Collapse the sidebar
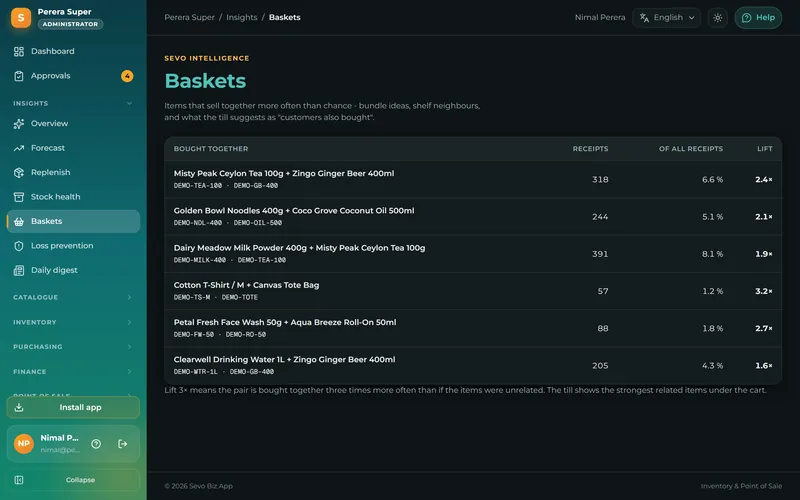The width and height of the screenshot is (800, 500). click(73, 480)
